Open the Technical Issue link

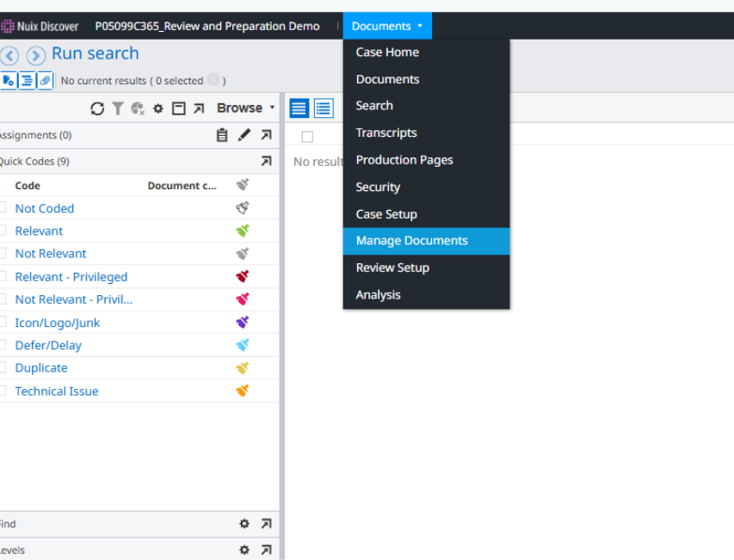tap(57, 391)
